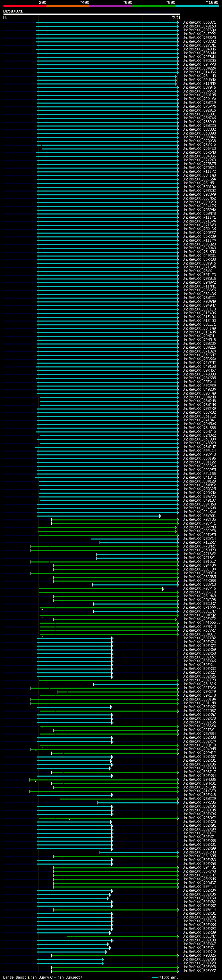Select hit UniRef100_A6YAQ1
222x980 pixels.
click(x=199, y=516)
